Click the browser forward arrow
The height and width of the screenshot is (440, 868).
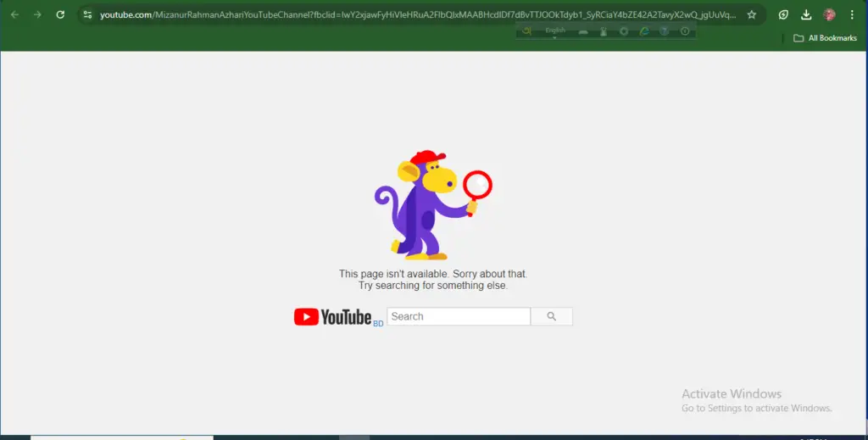point(36,14)
